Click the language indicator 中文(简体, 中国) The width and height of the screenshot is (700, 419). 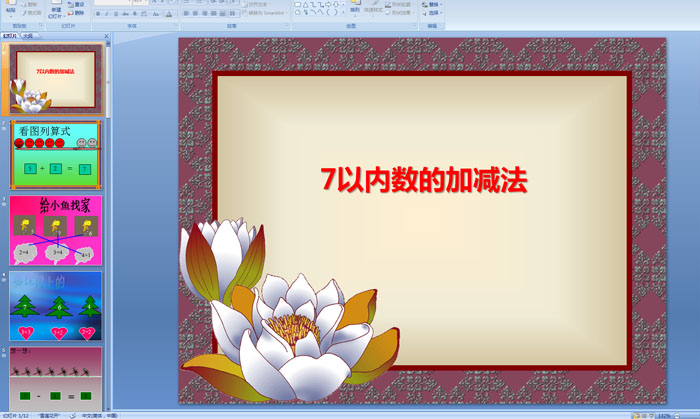[100, 416]
